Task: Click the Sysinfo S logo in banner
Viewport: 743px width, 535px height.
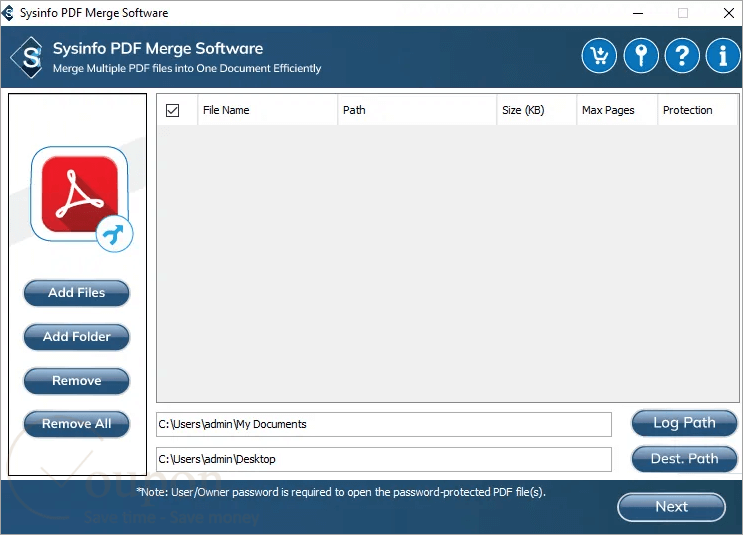Action: [28, 58]
